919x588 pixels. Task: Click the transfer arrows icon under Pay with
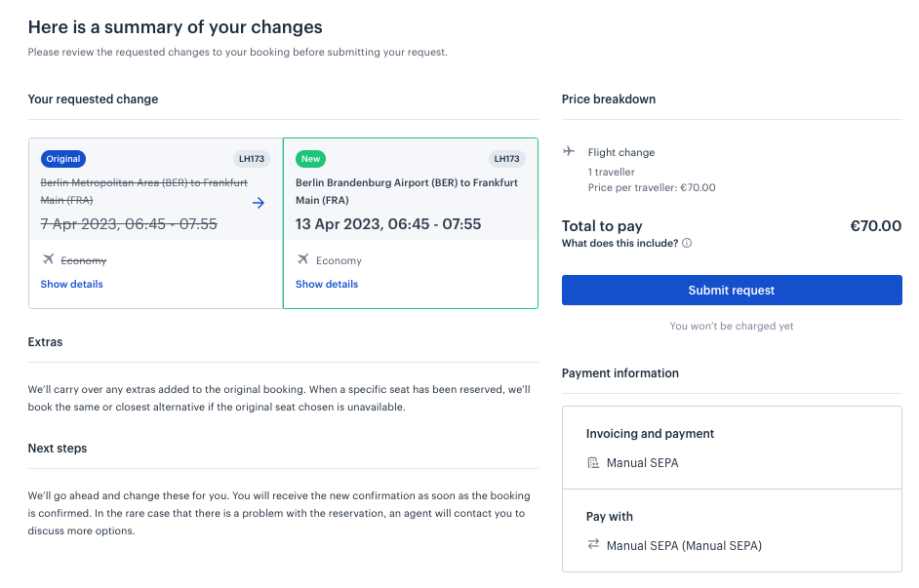[x=593, y=544]
